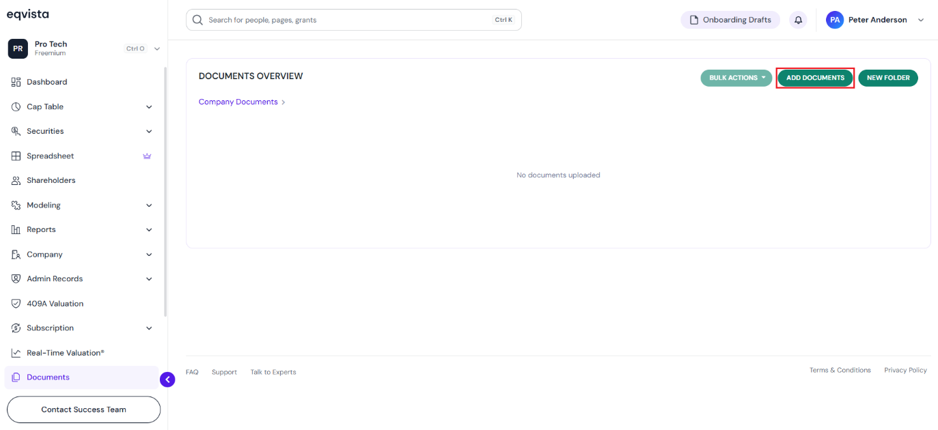This screenshot has height=430, width=938.
Task: Expand the Subscription submenu chevron
Action: (x=149, y=328)
